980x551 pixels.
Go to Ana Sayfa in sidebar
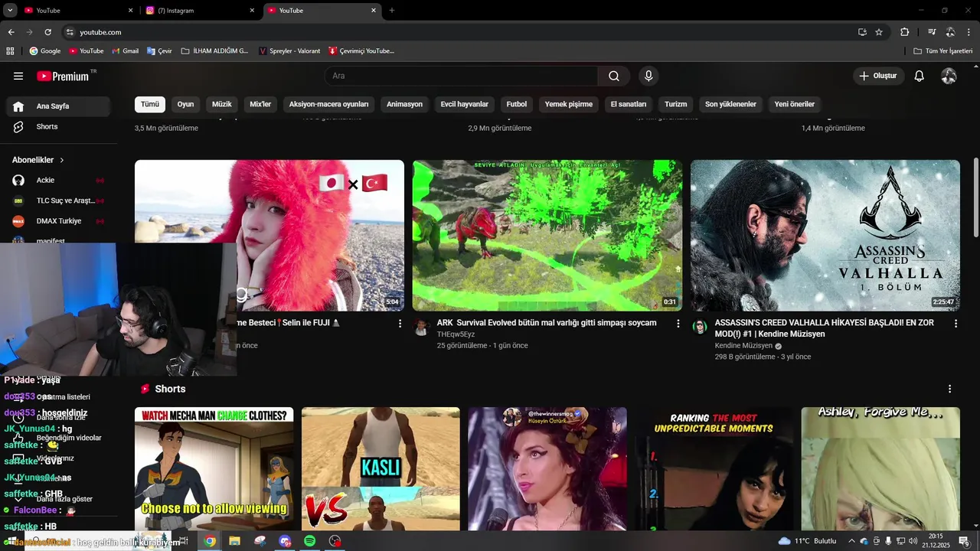tap(59, 106)
